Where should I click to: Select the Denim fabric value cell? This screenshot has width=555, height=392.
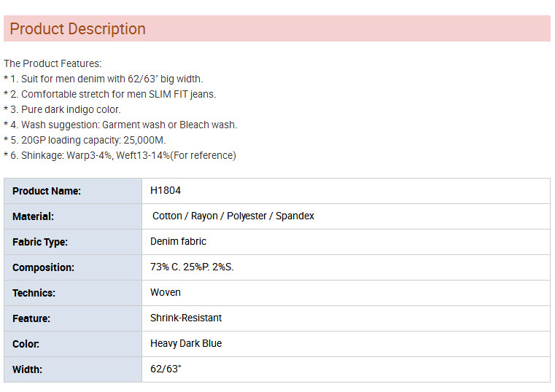coord(346,242)
